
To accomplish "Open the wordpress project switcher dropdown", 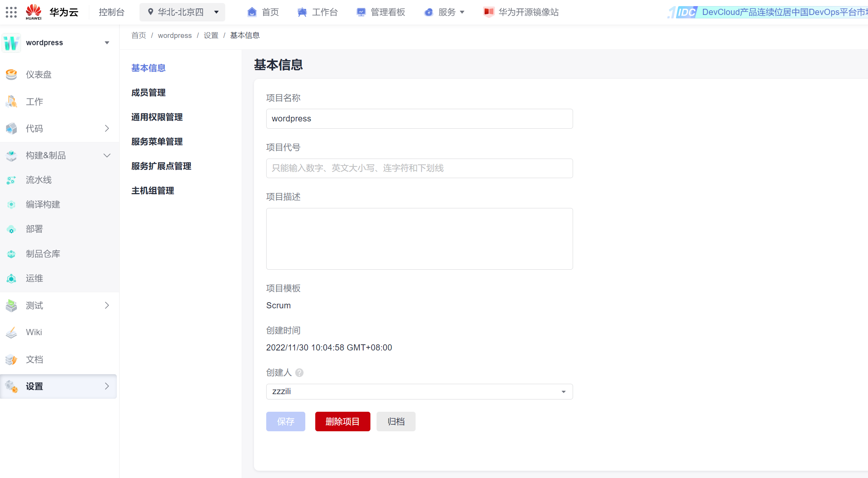I will (107, 43).
